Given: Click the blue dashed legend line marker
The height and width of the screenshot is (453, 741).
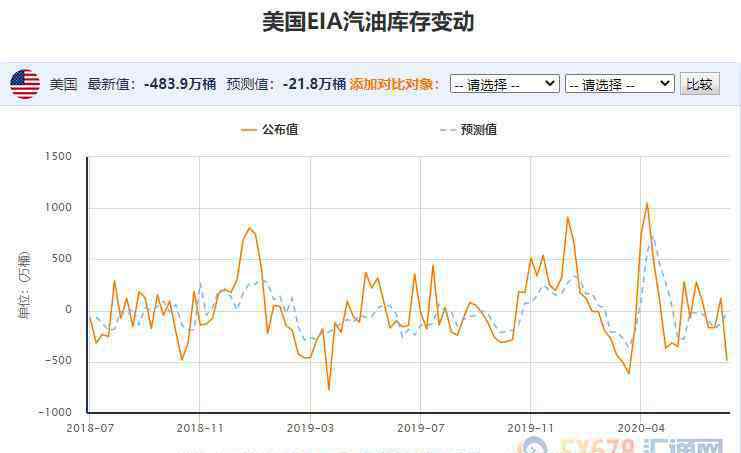Looking at the screenshot, I should (x=447, y=129).
